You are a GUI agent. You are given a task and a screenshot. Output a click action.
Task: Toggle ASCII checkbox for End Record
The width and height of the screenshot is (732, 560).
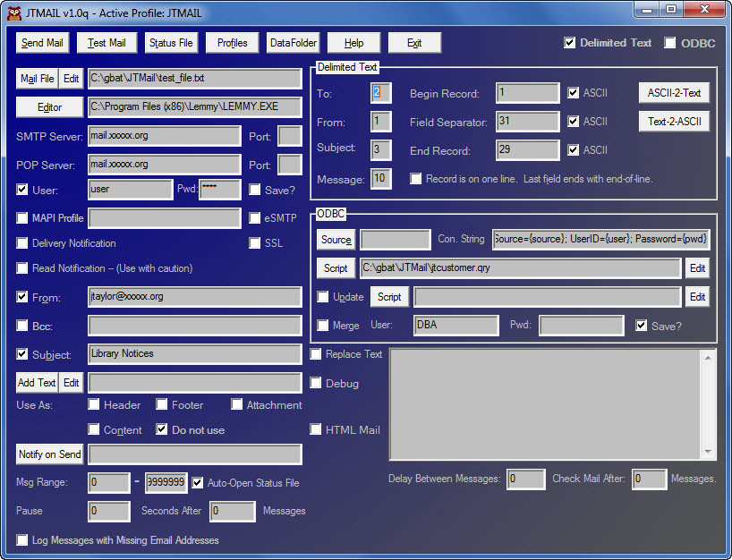point(574,149)
